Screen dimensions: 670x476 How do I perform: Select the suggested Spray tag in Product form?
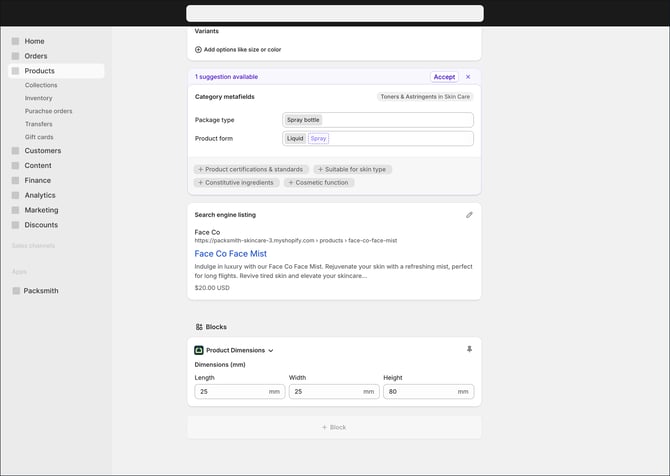pos(318,138)
